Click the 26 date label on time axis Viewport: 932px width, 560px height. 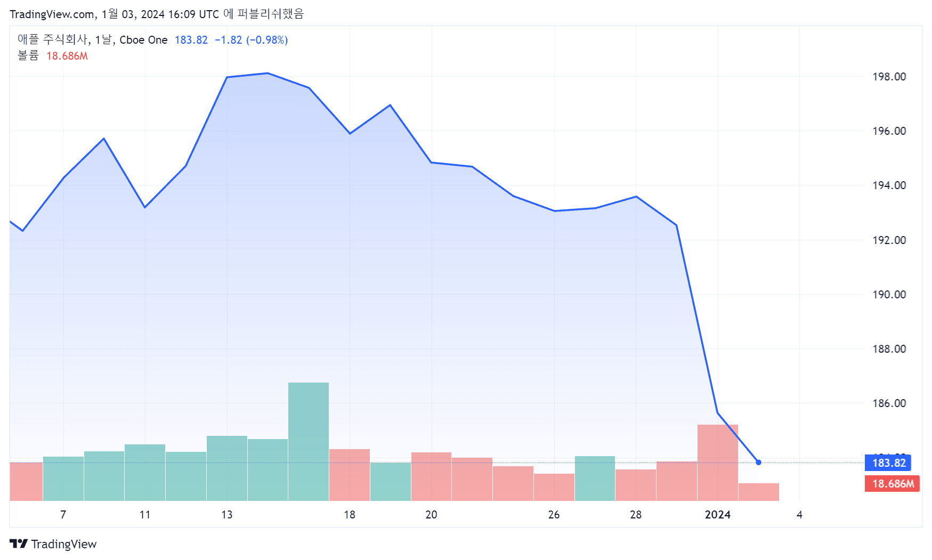pyautogui.click(x=554, y=515)
